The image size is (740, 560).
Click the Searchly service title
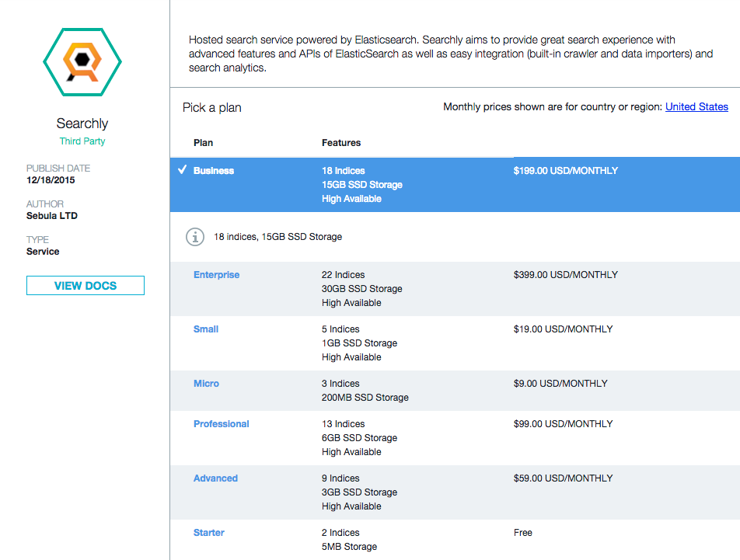pos(82,123)
